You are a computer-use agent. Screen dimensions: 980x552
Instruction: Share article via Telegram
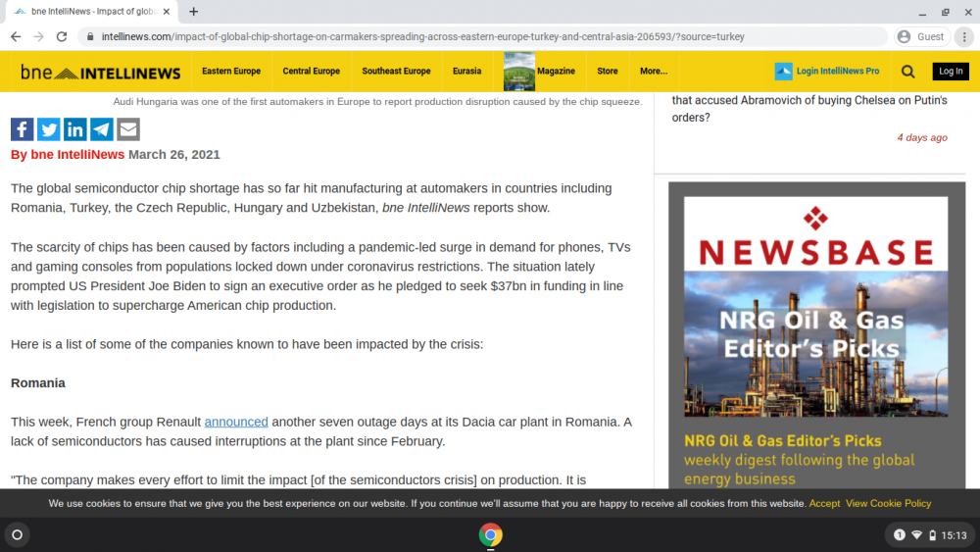102,129
